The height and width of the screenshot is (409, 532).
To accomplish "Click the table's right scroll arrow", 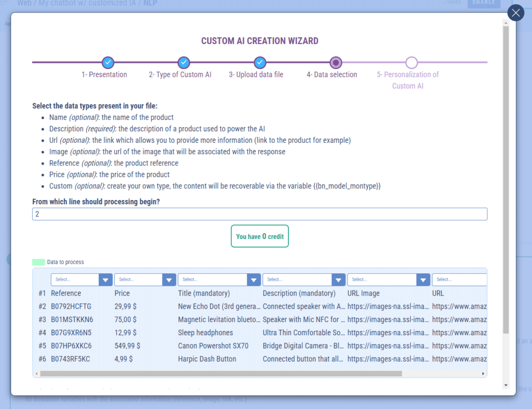I will pyautogui.click(x=483, y=373).
